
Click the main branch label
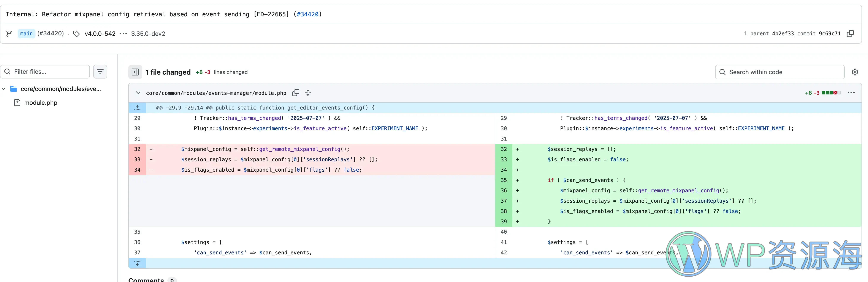26,34
